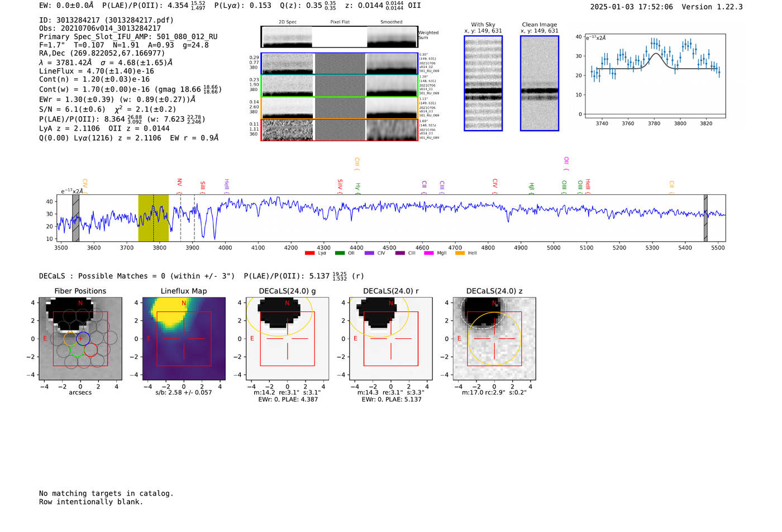Click the Gaussian fit emission line plot
The width and height of the screenshot is (782, 532).
[x=655, y=76]
